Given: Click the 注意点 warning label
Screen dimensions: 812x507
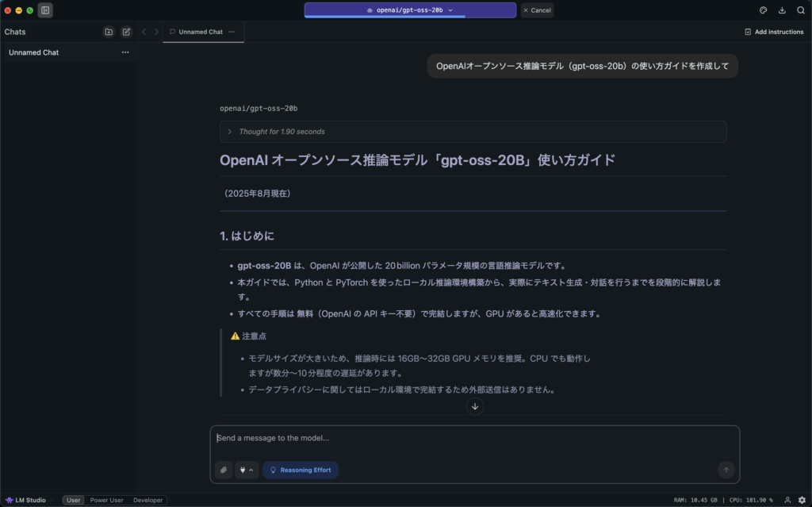Looking at the screenshot, I should click(x=248, y=336).
